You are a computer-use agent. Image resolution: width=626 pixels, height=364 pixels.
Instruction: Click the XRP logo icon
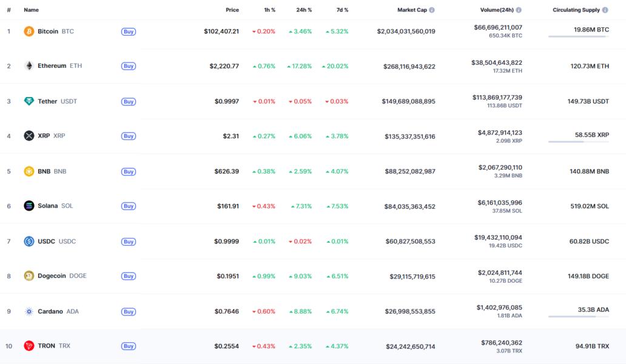(29, 136)
